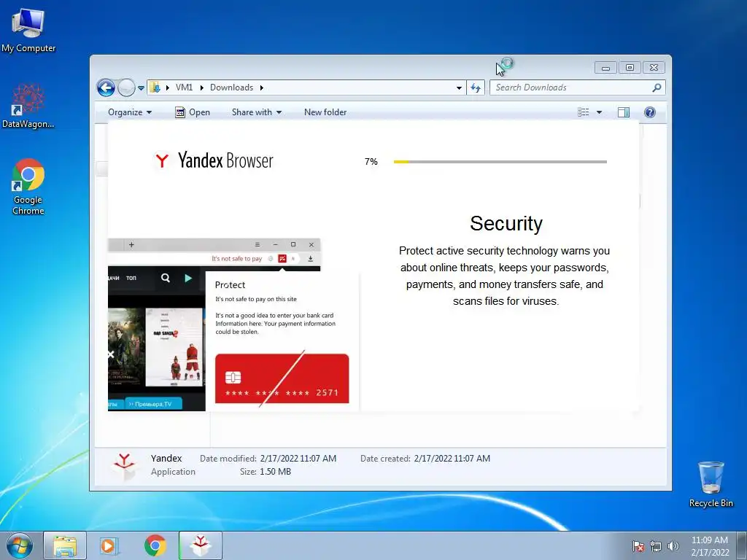Click Open in Explorer toolbar
The image size is (747, 560).
193,112
